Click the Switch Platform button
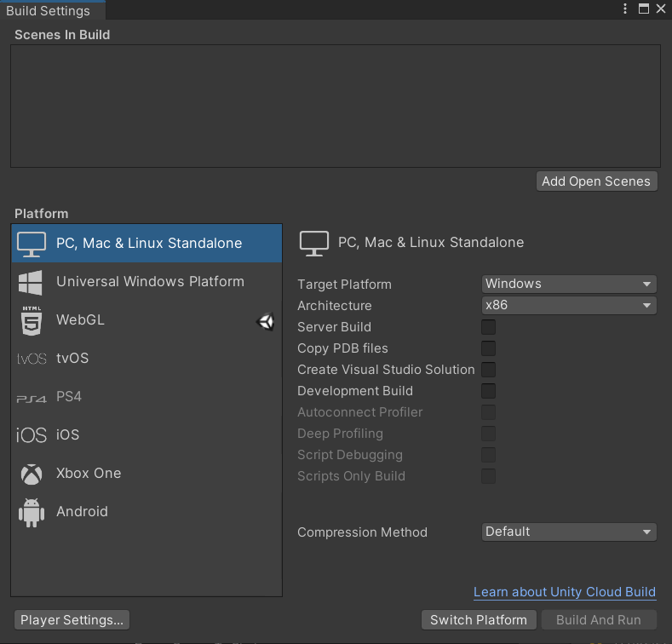Image resolution: width=672 pixels, height=644 pixels. click(x=479, y=620)
